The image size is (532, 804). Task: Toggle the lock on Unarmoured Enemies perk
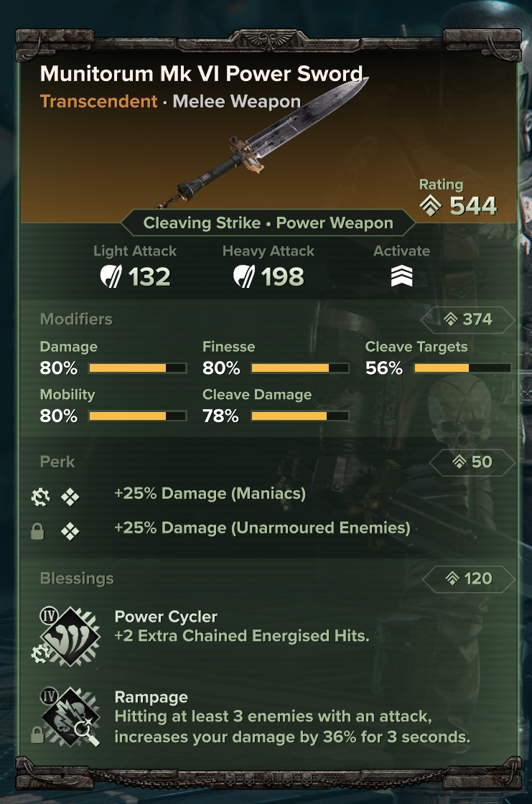pos(37,531)
